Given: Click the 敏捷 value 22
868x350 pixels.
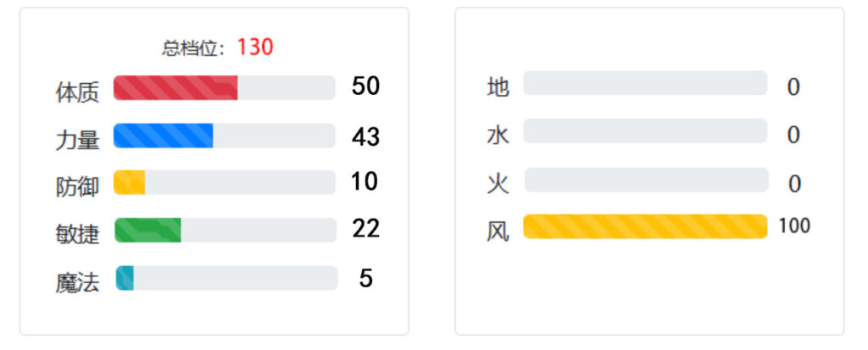Looking at the screenshot, I should pos(366,228).
